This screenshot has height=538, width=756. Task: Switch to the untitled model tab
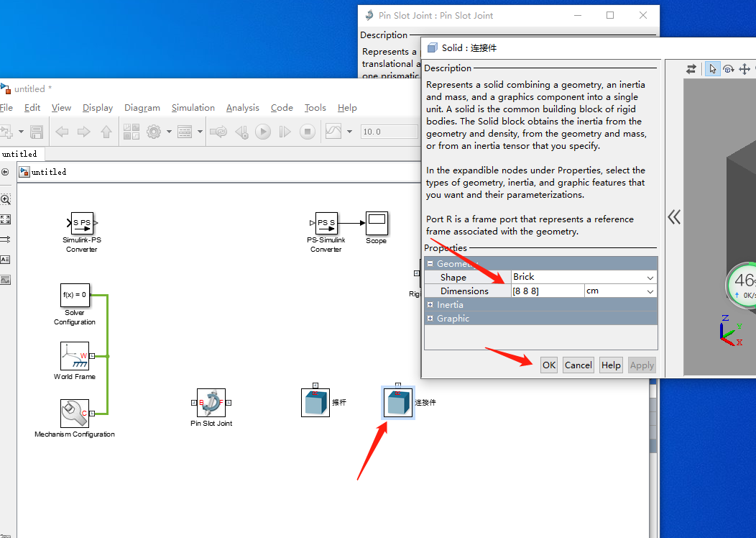point(20,153)
